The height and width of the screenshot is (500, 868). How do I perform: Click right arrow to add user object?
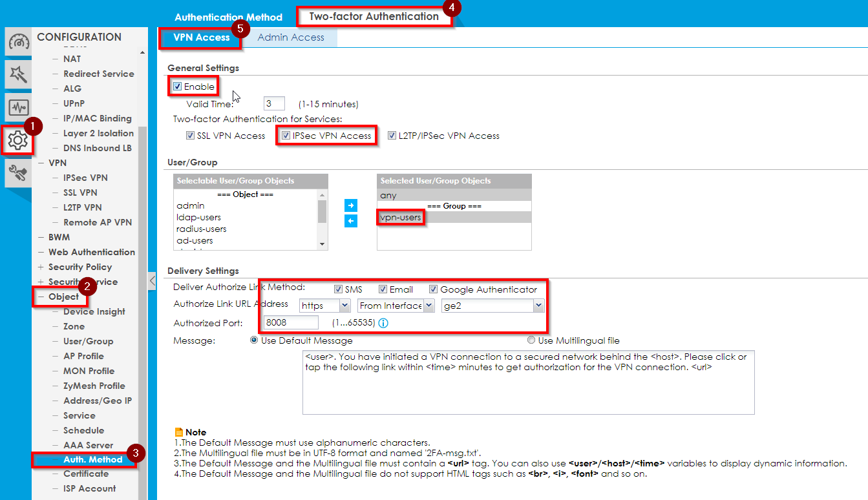point(350,205)
